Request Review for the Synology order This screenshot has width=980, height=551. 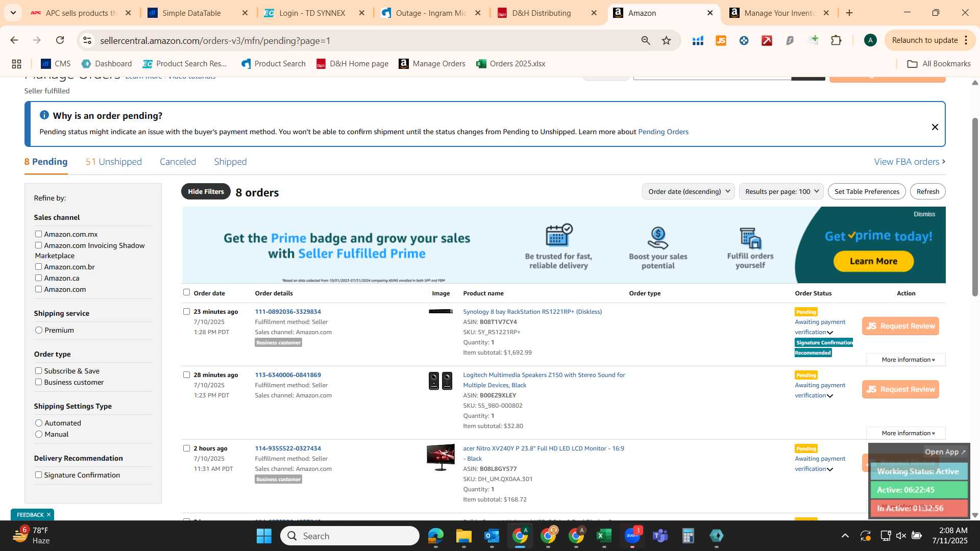click(900, 326)
